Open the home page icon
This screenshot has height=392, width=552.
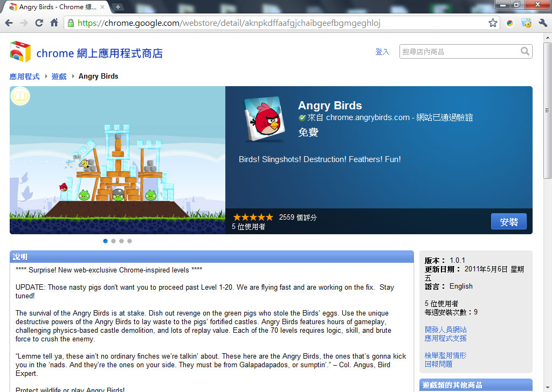pos(54,23)
